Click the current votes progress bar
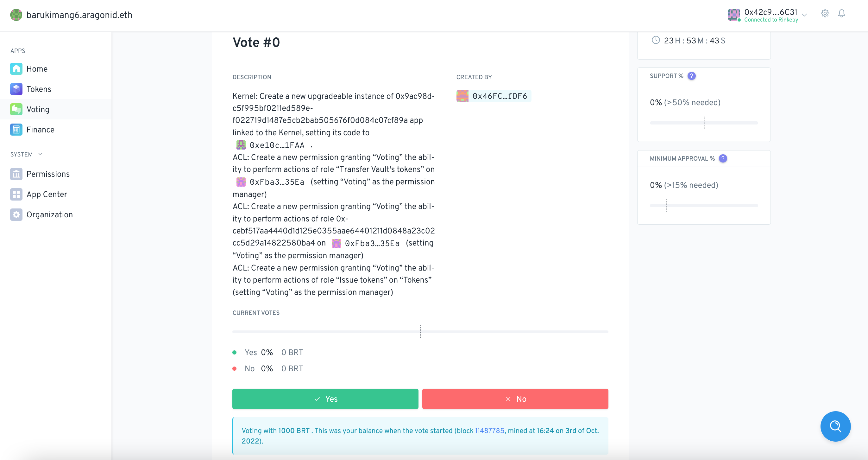The image size is (868, 460). tap(420, 332)
